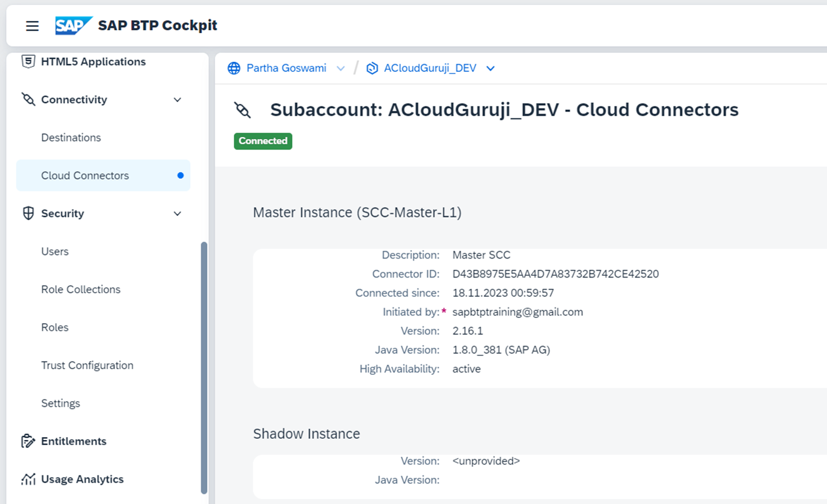Click the ACloudGuruji_DEV breadcrumb link
This screenshot has height=504, width=827.
click(x=430, y=68)
